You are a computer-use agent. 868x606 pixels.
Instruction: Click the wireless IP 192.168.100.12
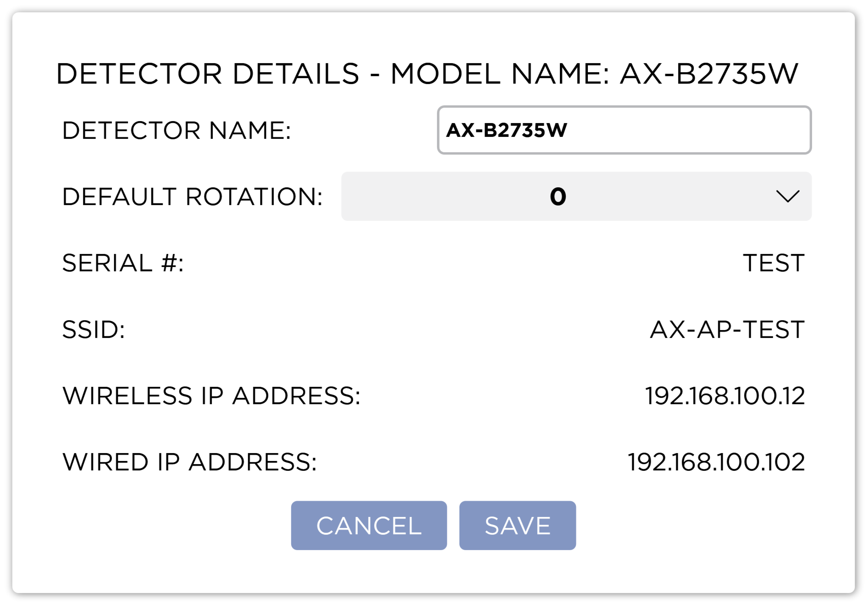[725, 396]
